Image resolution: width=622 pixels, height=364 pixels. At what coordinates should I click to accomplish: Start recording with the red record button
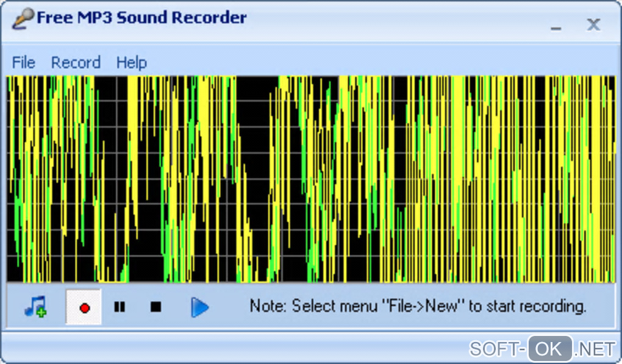(84, 307)
